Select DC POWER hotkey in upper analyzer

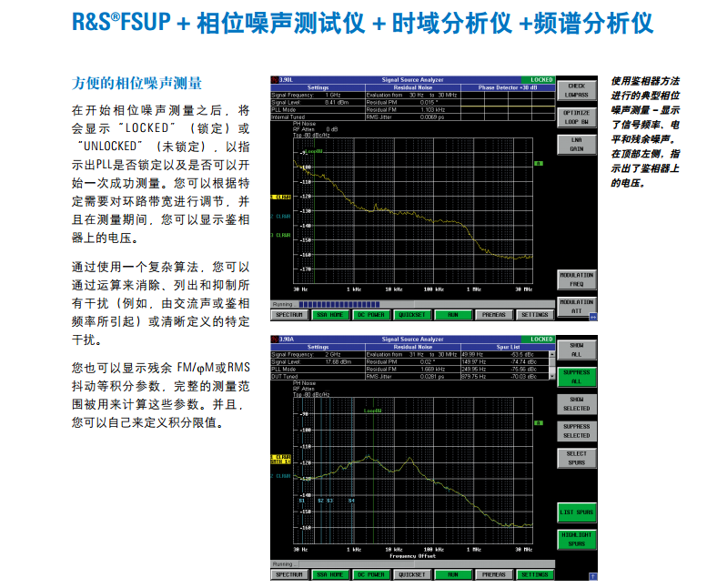(371, 315)
